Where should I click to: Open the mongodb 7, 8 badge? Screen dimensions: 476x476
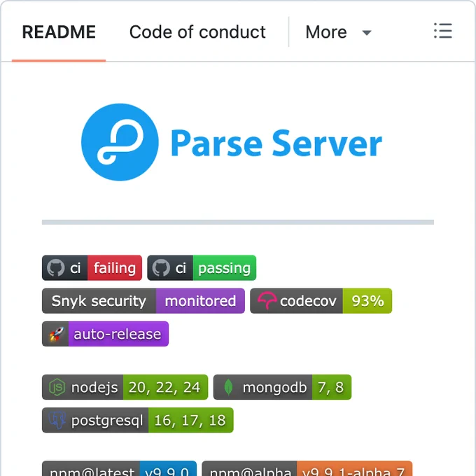click(282, 387)
